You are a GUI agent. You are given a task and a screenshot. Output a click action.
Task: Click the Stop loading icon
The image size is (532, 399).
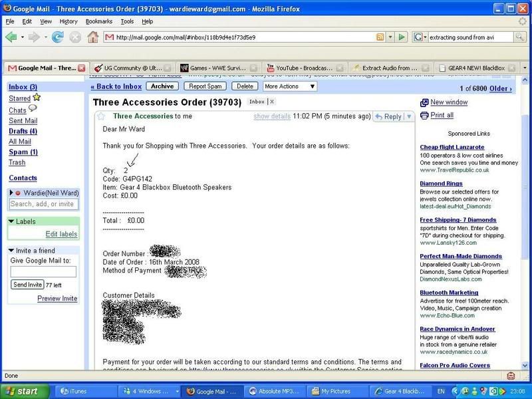75,37
